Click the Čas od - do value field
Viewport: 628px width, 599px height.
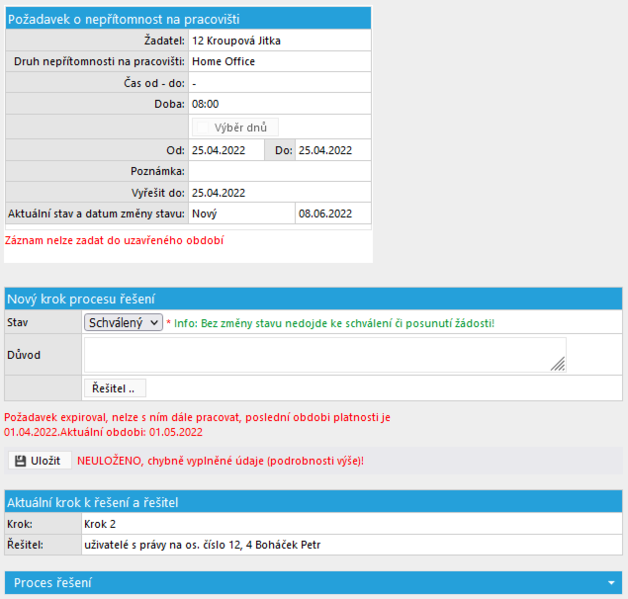click(x=280, y=83)
